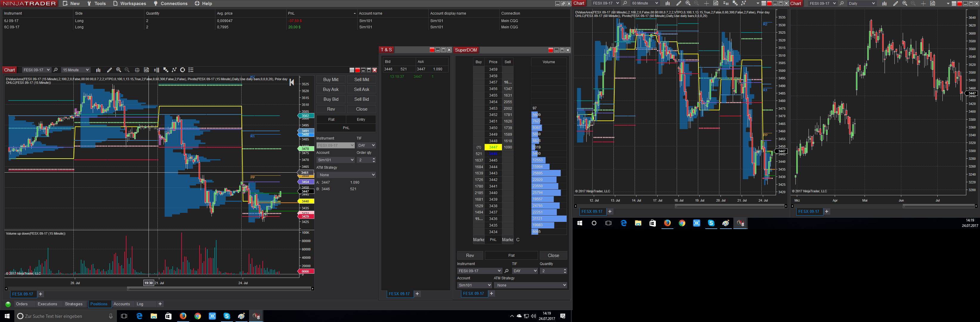The image size is (980, 322).
Task: Open the Workspaces menu
Action: [x=129, y=3]
